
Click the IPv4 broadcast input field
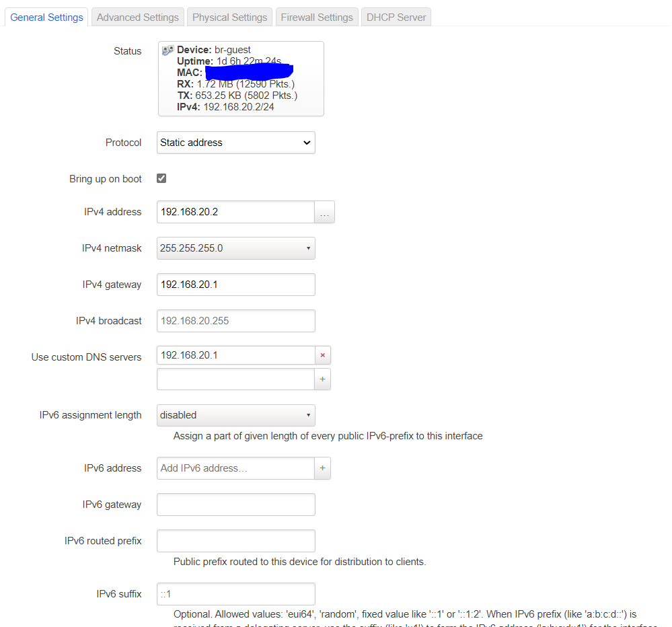click(x=235, y=321)
